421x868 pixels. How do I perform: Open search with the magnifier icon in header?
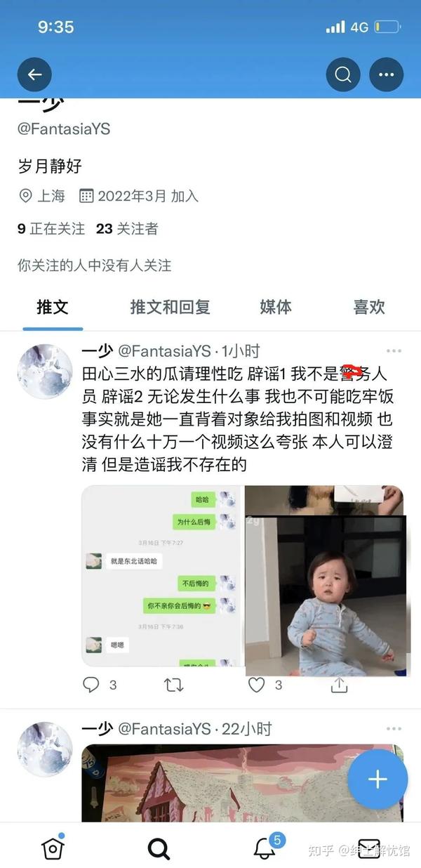point(343,74)
